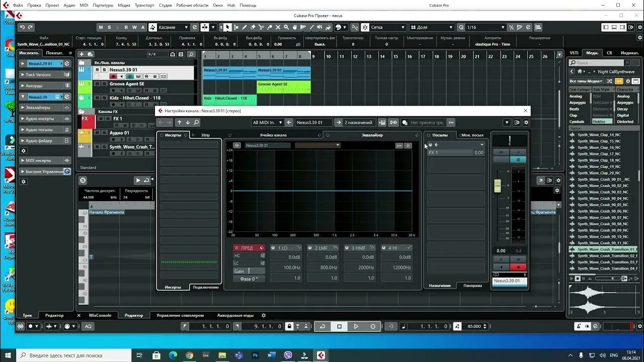Click the Undo arrow in the toolbar
This screenshot has height=362, width=644.
point(23,27)
